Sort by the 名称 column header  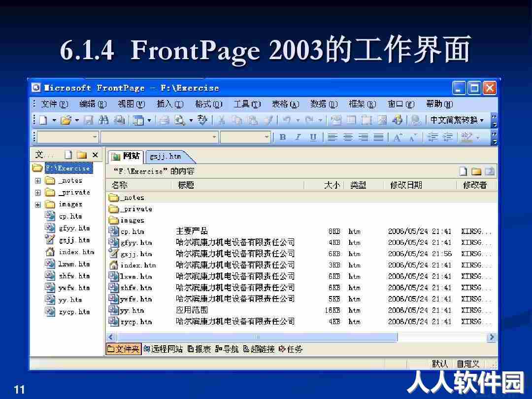pyautogui.click(x=119, y=185)
